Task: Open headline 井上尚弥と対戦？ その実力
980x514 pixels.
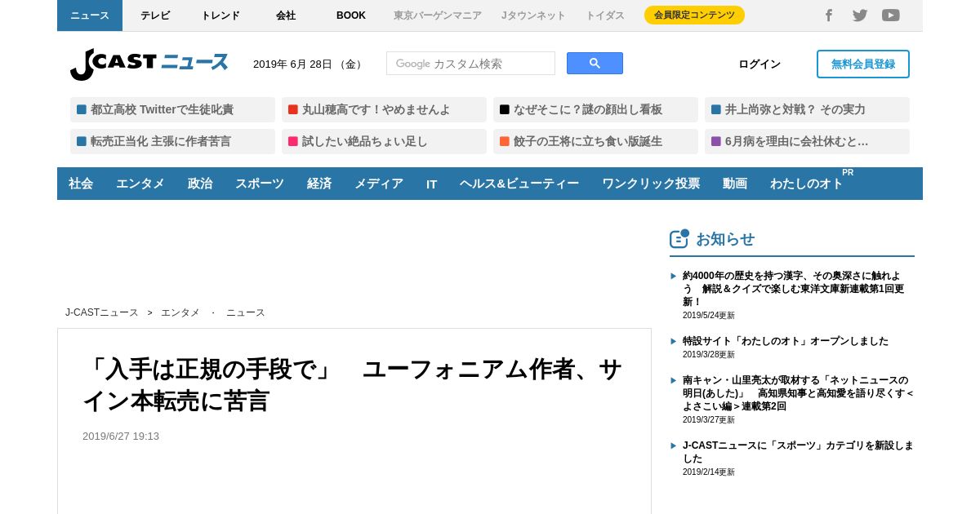Action: click(807, 109)
